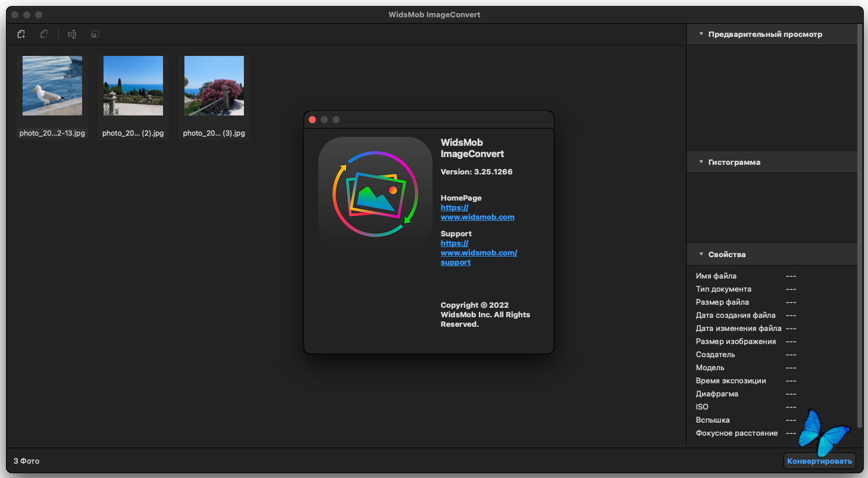Click the file name photo_20…2-13.jpg
Viewport: 868px width, 478px height.
52,133
